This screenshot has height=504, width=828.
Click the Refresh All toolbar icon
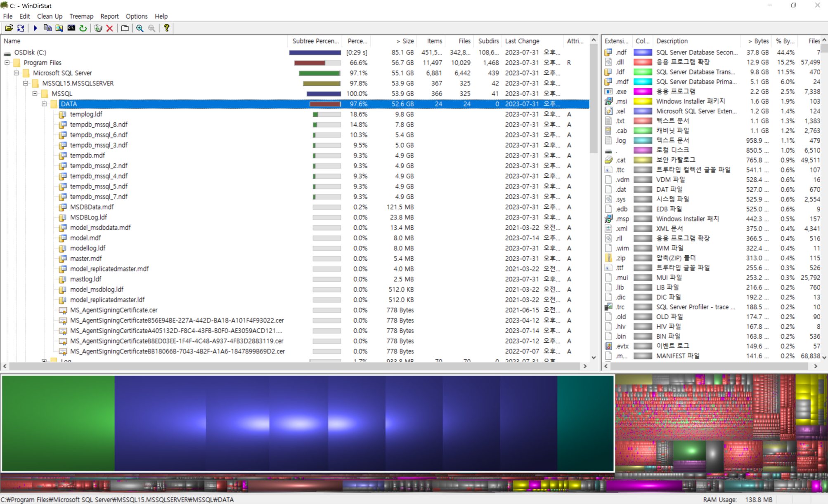point(21,28)
